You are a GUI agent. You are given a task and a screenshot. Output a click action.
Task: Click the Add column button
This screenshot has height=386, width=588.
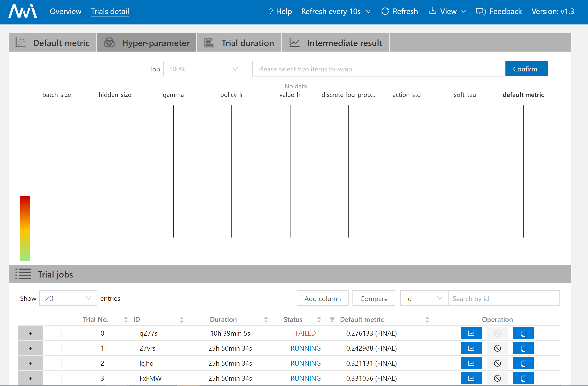point(322,298)
